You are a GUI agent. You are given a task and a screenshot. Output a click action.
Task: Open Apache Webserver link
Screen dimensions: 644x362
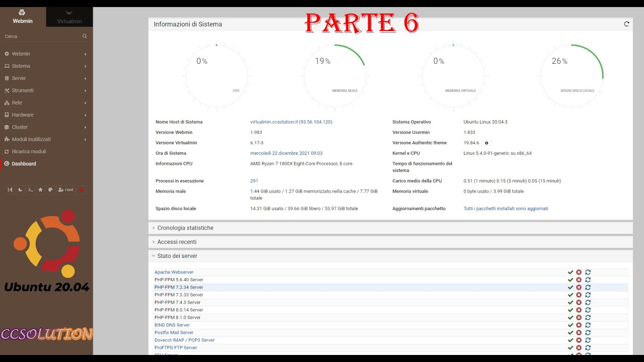(x=174, y=272)
